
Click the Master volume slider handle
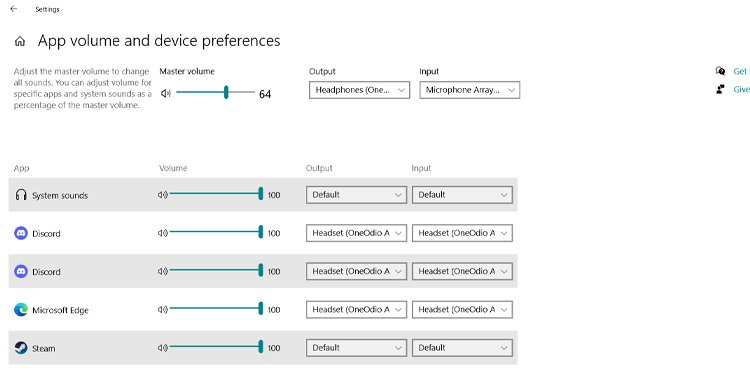[x=226, y=93]
